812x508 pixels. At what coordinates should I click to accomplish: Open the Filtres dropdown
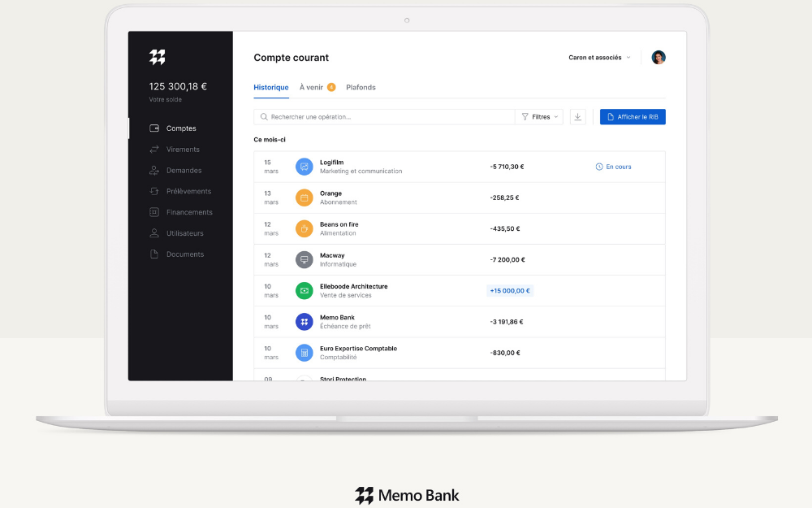pyautogui.click(x=539, y=116)
